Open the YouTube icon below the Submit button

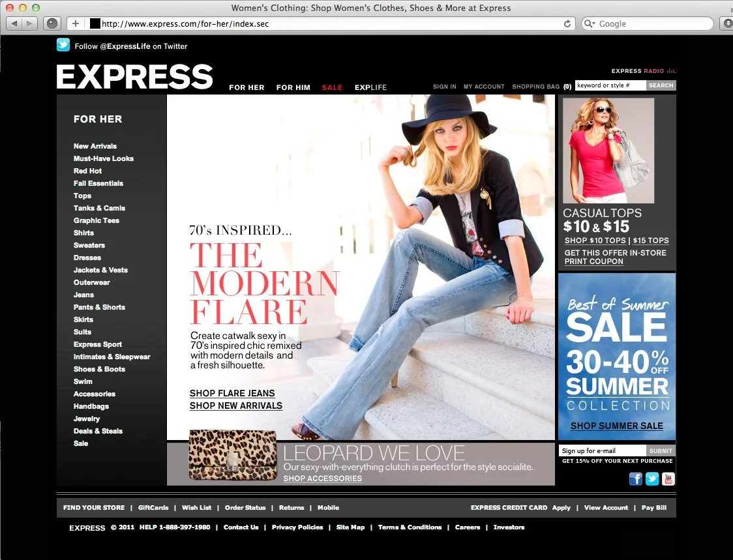(668, 479)
